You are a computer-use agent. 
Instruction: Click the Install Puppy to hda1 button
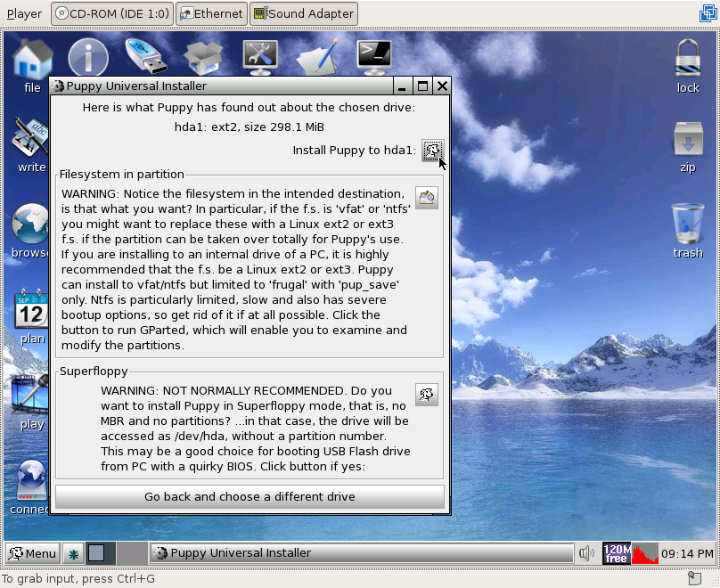tap(432, 151)
